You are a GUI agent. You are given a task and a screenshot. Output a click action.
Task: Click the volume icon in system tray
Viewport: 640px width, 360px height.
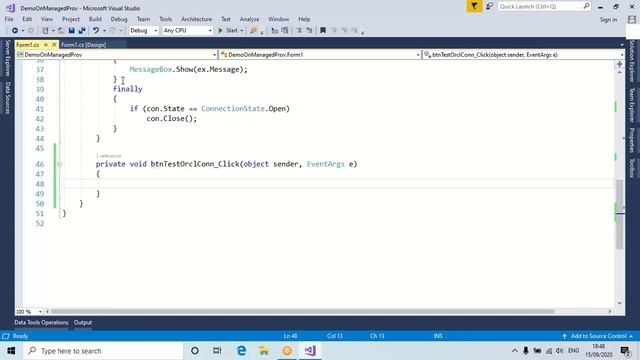point(560,351)
